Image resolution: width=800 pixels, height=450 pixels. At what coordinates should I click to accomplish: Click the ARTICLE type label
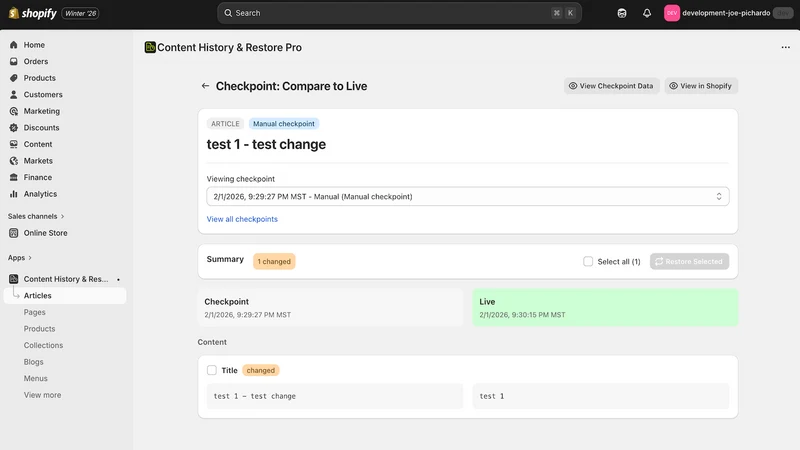(225, 123)
